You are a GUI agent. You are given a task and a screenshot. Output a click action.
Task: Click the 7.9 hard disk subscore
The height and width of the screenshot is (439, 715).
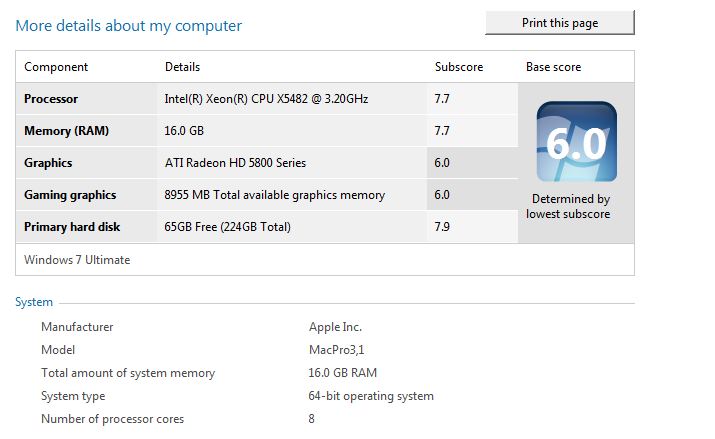pos(442,227)
